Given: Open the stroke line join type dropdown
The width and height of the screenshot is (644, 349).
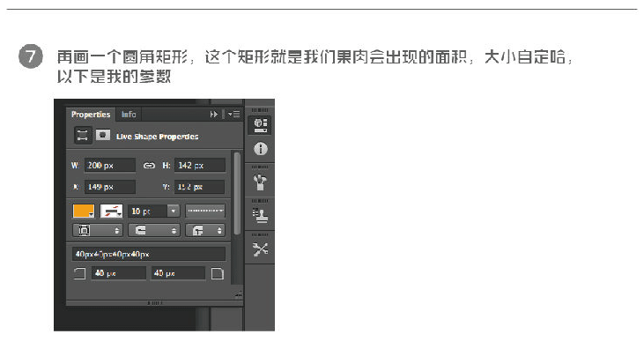Looking at the screenshot, I should pos(205,230).
